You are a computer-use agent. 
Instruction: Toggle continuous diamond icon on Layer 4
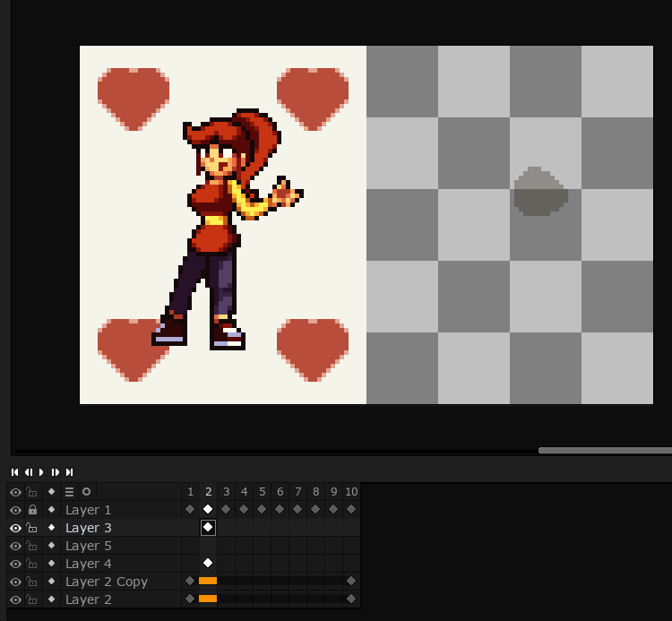[51, 563]
